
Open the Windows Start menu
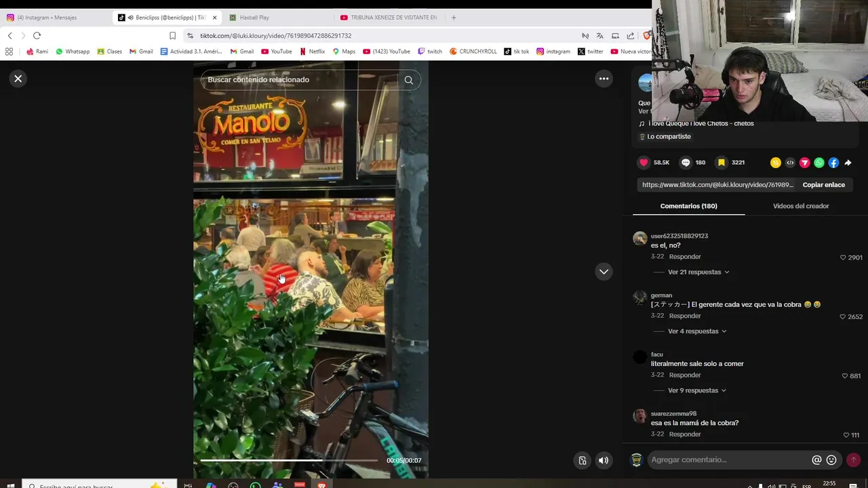10,485
